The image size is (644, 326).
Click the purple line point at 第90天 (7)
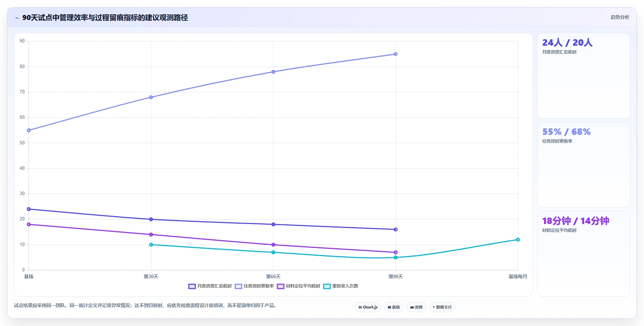click(396, 253)
